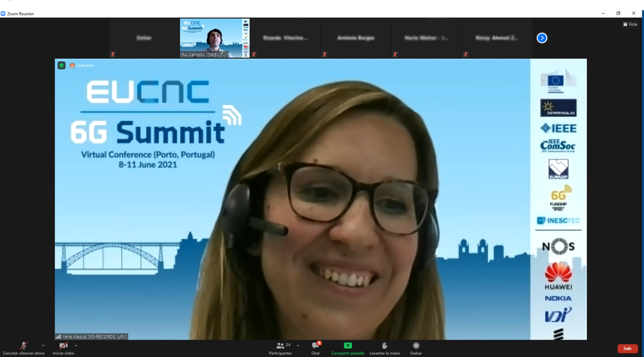Restore down the Zoom window
The image size is (644, 357).
(618, 13)
